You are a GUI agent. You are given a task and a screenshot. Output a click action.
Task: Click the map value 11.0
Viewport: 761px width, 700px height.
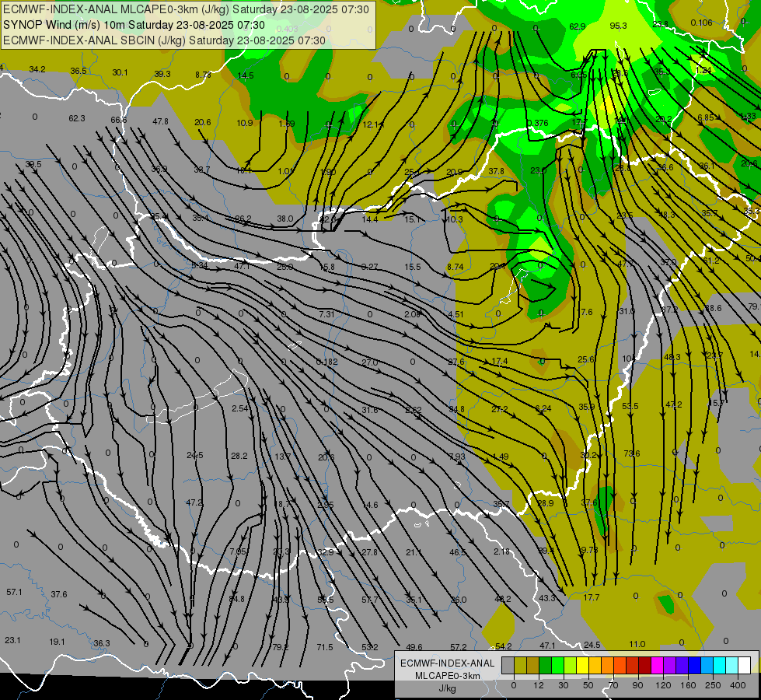(637, 644)
